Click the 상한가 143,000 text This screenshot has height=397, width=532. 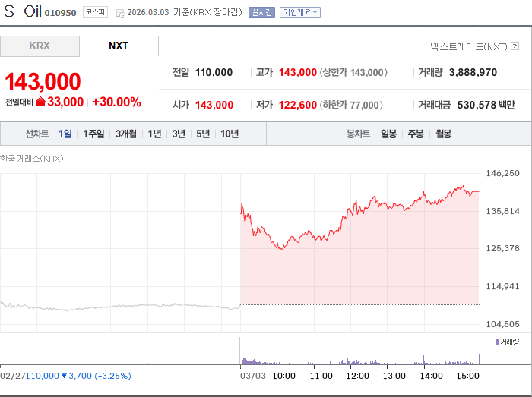(x=353, y=72)
